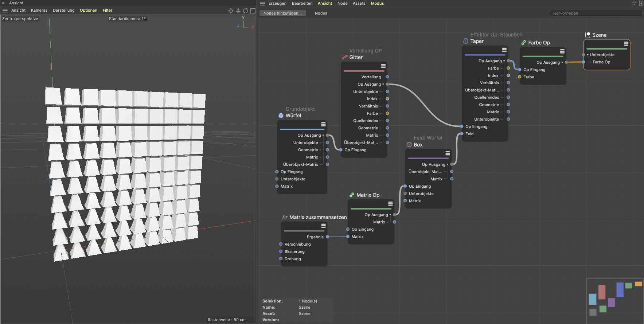This screenshot has width=644, height=324.
Task: Toggle the viewport maximize layout icon
Action: click(253, 11)
